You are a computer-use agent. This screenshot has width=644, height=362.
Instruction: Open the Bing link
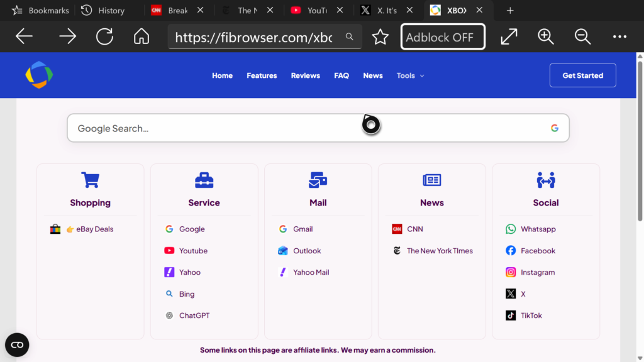pyautogui.click(x=179, y=294)
